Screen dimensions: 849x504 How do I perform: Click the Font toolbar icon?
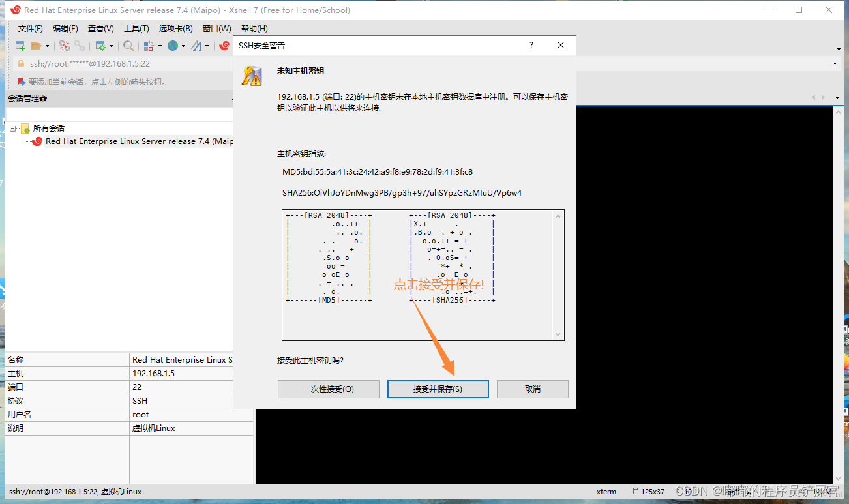click(196, 46)
